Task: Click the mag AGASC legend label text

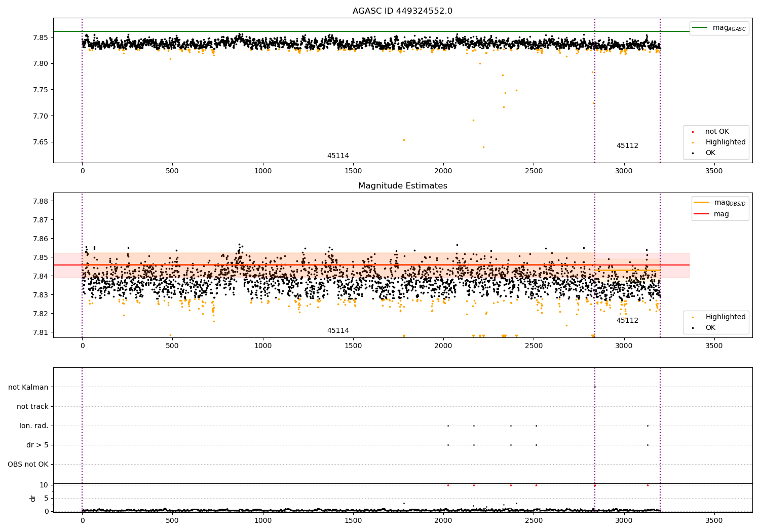Action: [x=729, y=28]
